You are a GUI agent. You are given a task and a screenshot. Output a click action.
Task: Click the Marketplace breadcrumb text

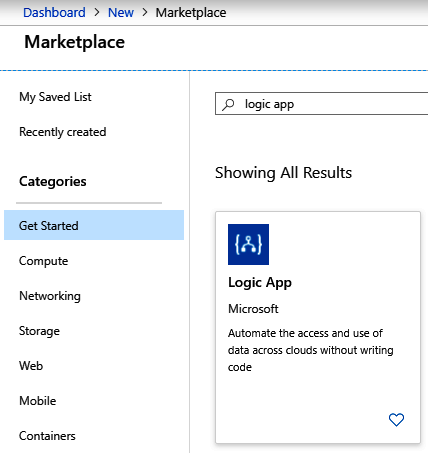191,13
